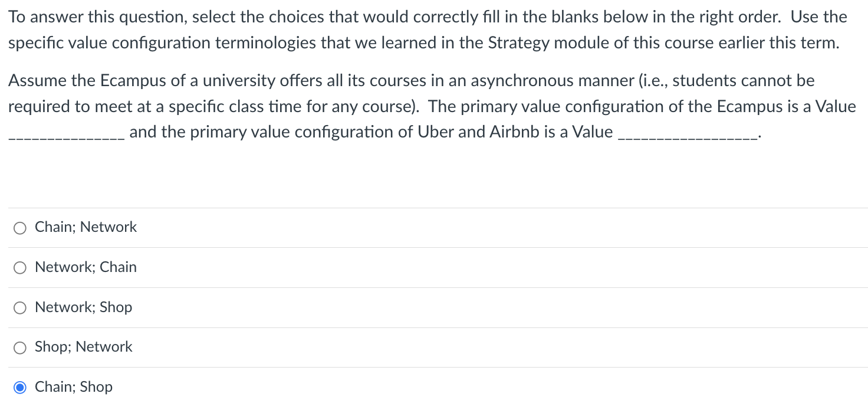This screenshot has width=868, height=413.
Task: Click the "Network; Chain" option row
Action: 85,267
